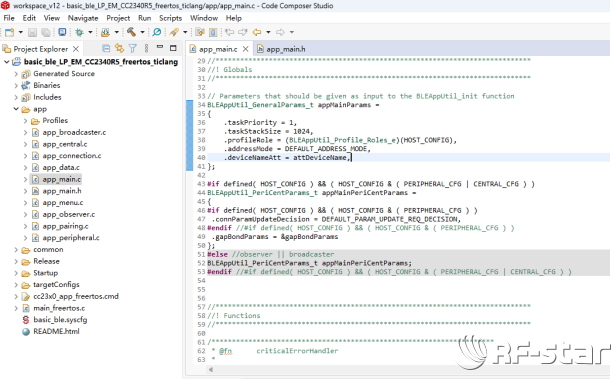The image size is (611, 379).
Task: Toggle Link with Editor in Project Explorer
Action: (119, 48)
